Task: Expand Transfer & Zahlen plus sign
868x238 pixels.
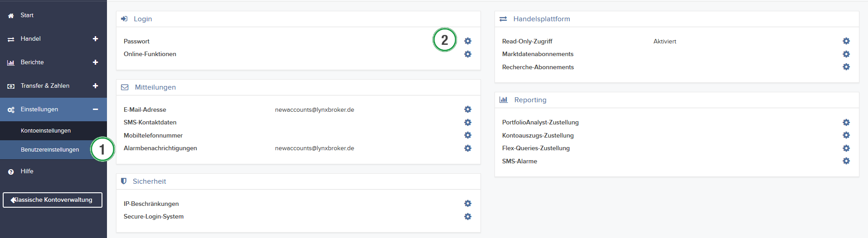Action: tap(95, 86)
